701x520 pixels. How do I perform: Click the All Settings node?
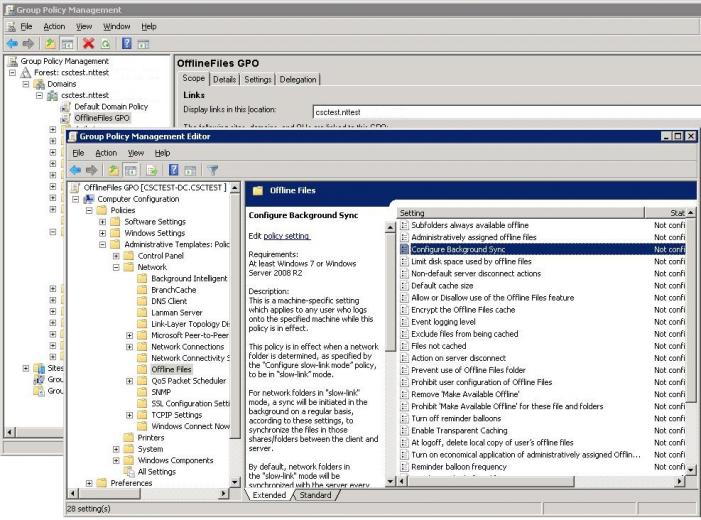point(156,472)
